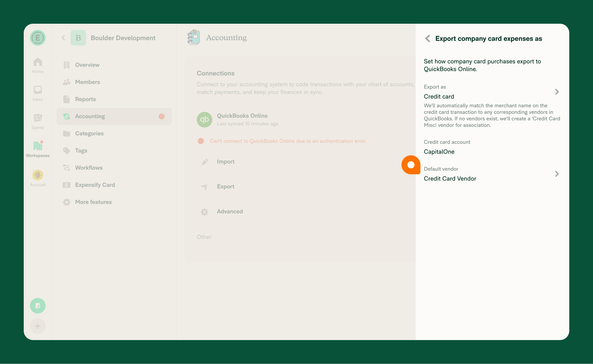Click the Accounting sync icon
Viewport: 593px width, 364px height.
pos(66,116)
